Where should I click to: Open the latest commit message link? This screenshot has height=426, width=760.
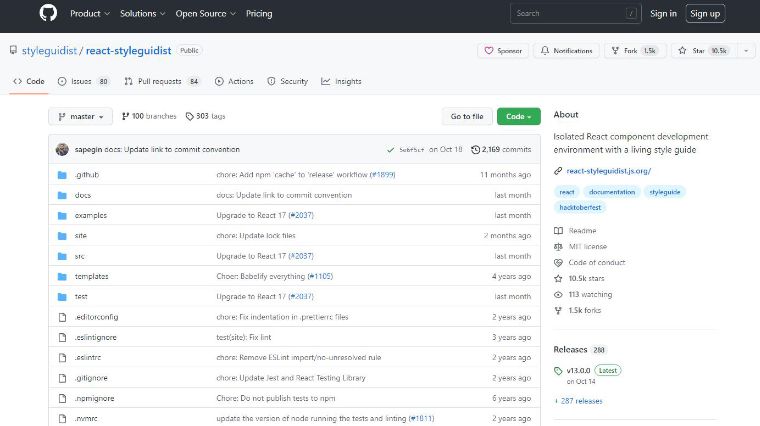(172, 149)
